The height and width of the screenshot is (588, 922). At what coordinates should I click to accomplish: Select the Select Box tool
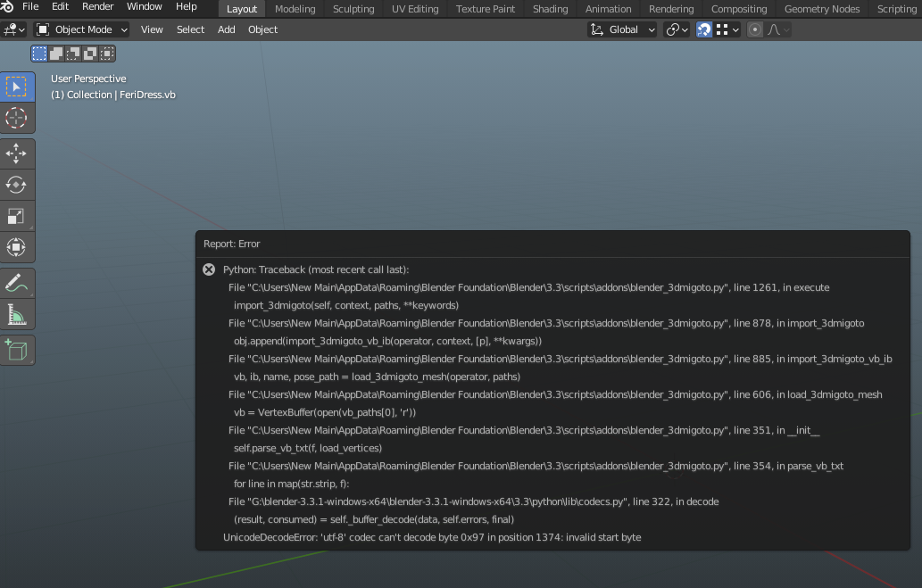[x=17, y=87]
